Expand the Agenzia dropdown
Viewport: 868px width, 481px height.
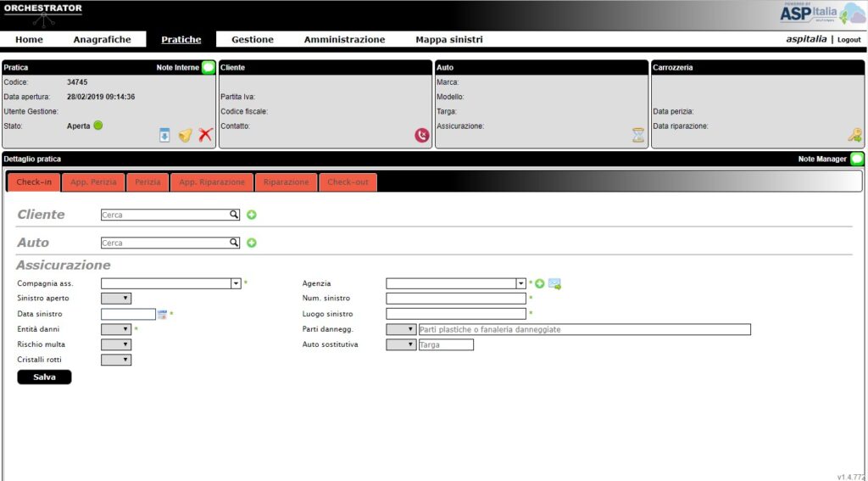tap(520, 283)
